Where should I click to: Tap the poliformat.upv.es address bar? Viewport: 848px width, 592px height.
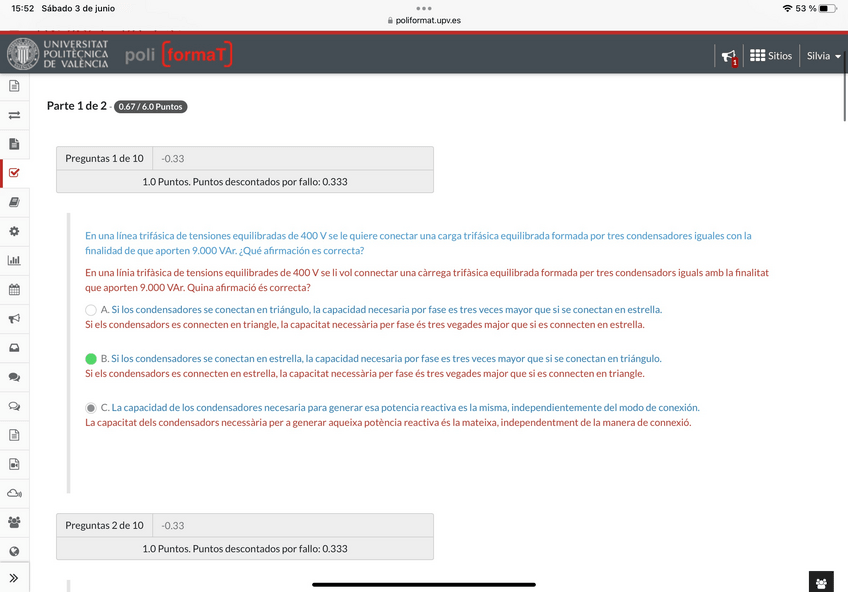point(424,20)
